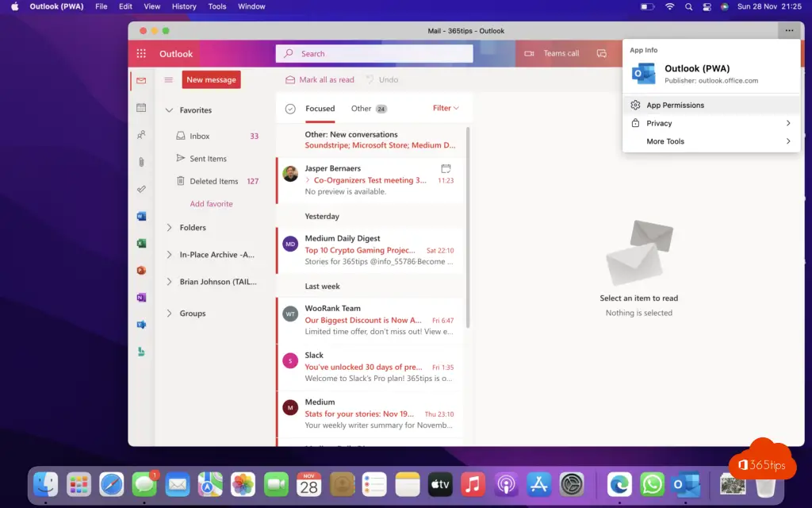Open You've unlocked 30 days of pre... email

coord(371,367)
